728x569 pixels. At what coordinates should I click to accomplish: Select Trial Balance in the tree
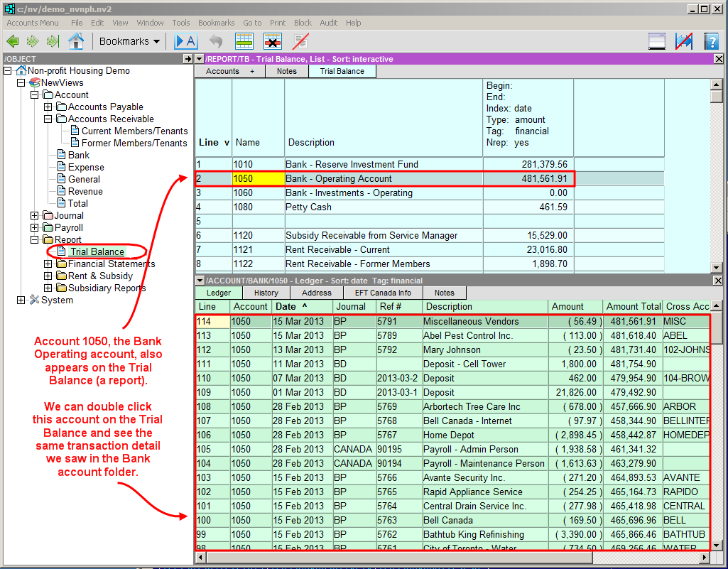pyautogui.click(x=97, y=251)
